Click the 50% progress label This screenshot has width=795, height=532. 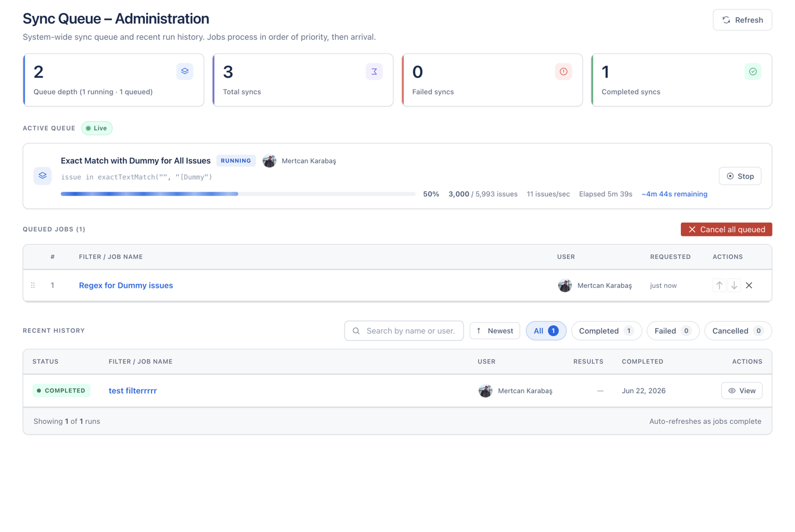click(431, 194)
